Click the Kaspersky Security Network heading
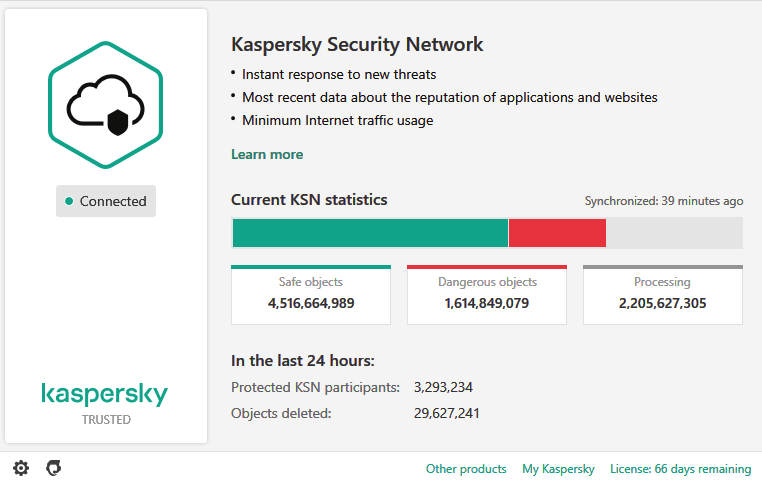The height and width of the screenshot is (481, 762). click(357, 45)
